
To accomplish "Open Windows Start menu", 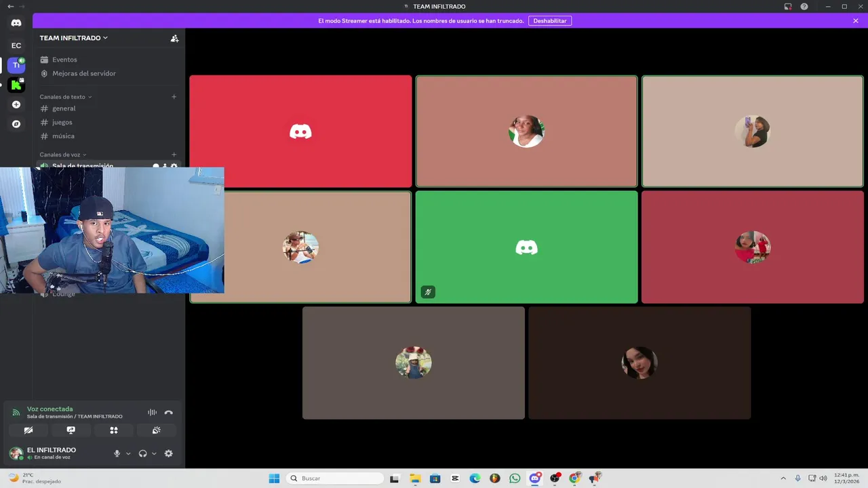I will point(274,479).
